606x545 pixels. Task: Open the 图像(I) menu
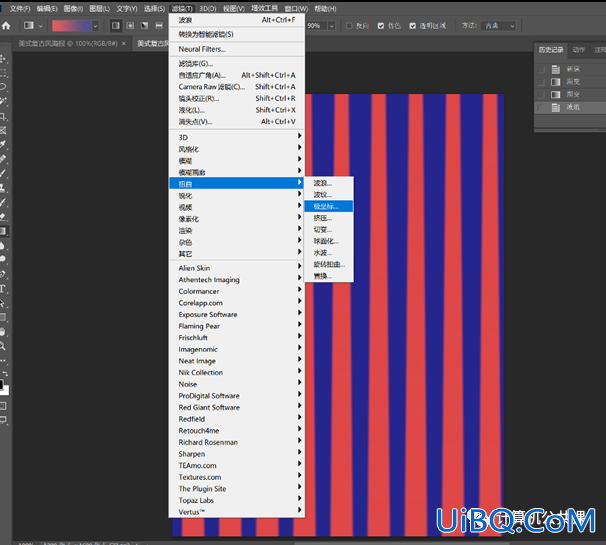pos(73,9)
